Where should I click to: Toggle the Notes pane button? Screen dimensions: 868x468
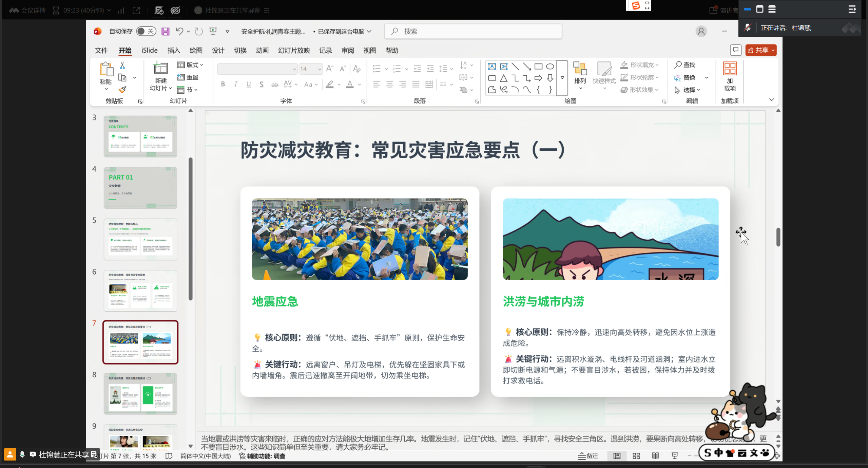click(588, 456)
